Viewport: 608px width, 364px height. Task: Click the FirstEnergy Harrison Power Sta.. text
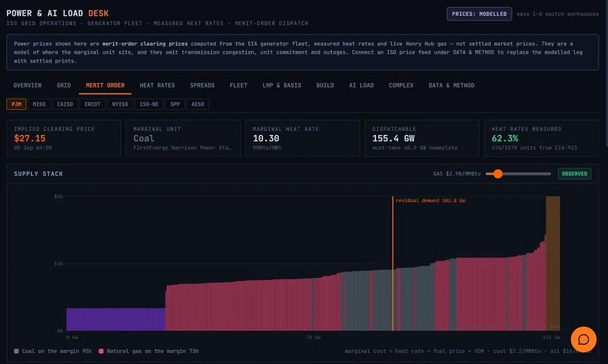point(182,148)
